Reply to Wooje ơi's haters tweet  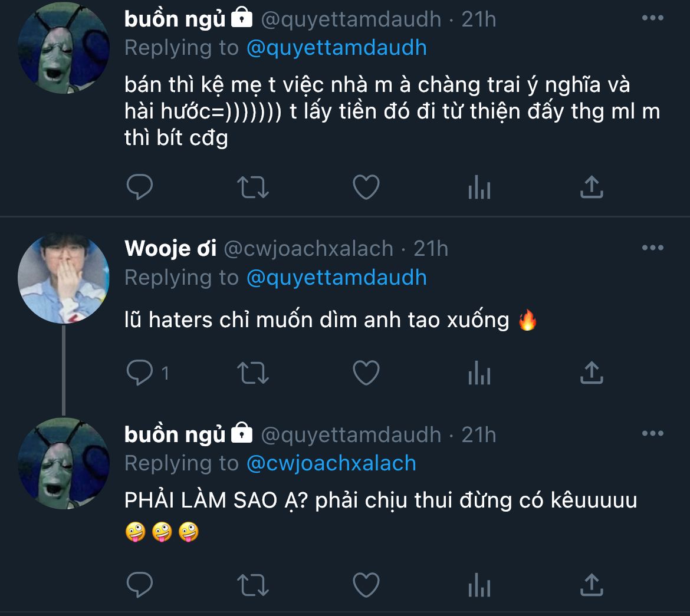(x=140, y=373)
